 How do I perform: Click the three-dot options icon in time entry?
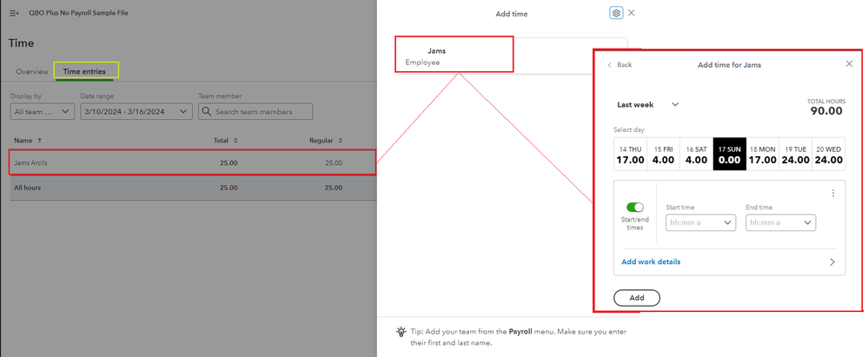(x=833, y=193)
